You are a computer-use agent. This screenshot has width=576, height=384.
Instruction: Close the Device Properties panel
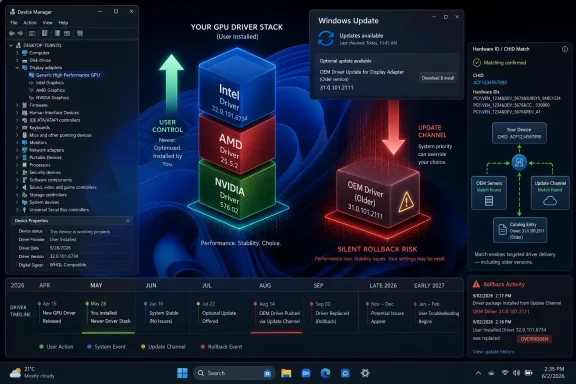[x=128, y=221]
